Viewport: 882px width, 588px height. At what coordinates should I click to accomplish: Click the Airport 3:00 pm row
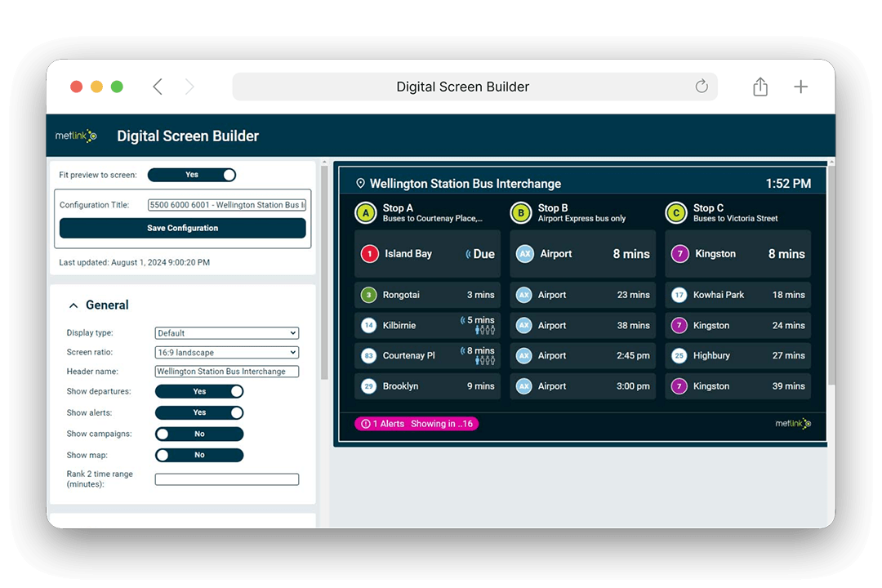tap(583, 386)
